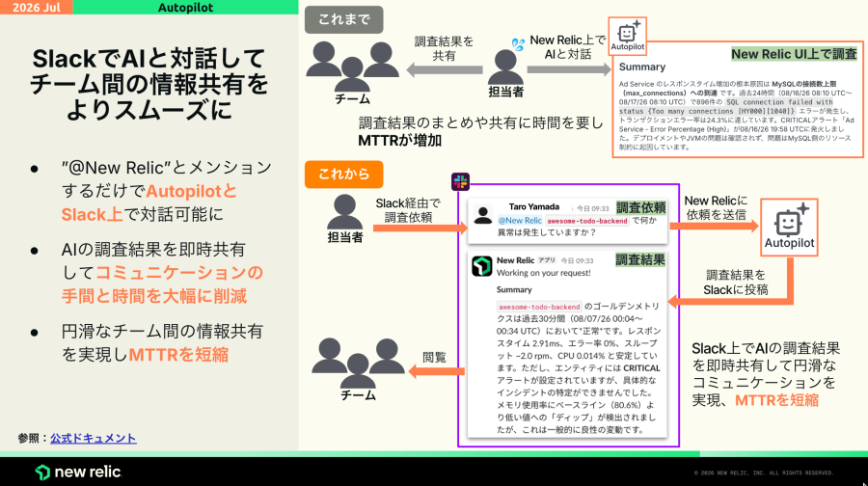The height and width of the screenshot is (486, 868).
Task: Click the Summary heading in Slack message
Action: pos(514,289)
